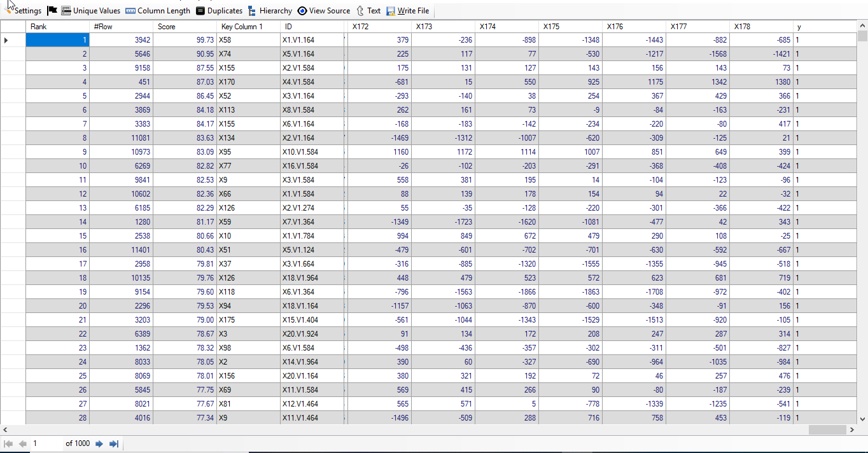The width and height of the screenshot is (868, 453).
Task: Click the X175 column header
Action: pyautogui.click(x=570, y=27)
